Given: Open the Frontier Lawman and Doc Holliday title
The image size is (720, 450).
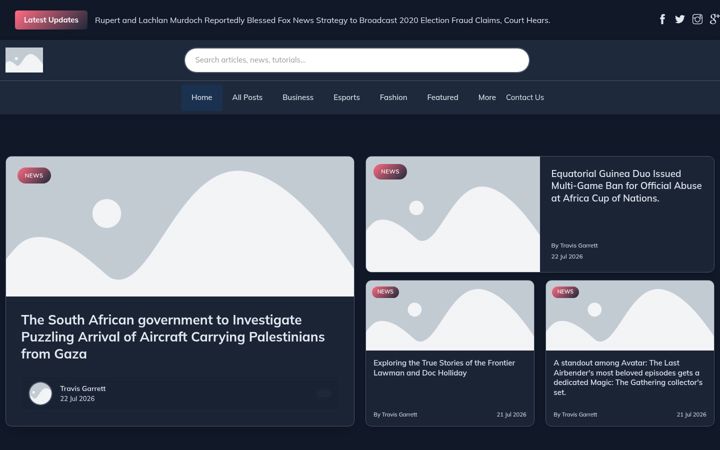Looking at the screenshot, I should [x=444, y=368].
